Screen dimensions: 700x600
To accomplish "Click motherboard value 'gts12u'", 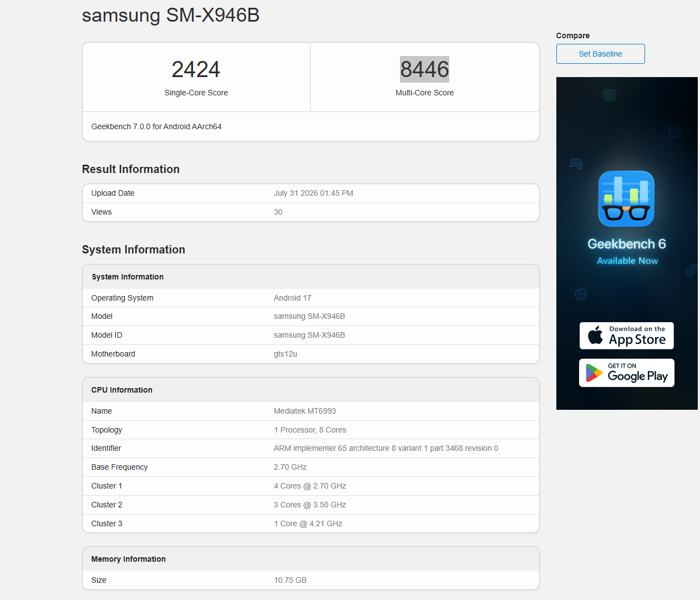I will (286, 354).
